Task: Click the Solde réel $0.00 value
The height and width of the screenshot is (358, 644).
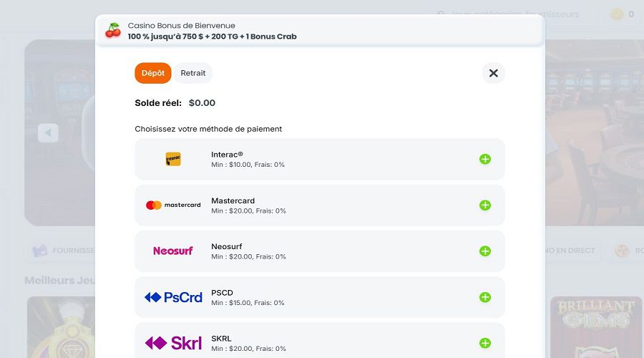Action: pyautogui.click(x=202, y=103)
